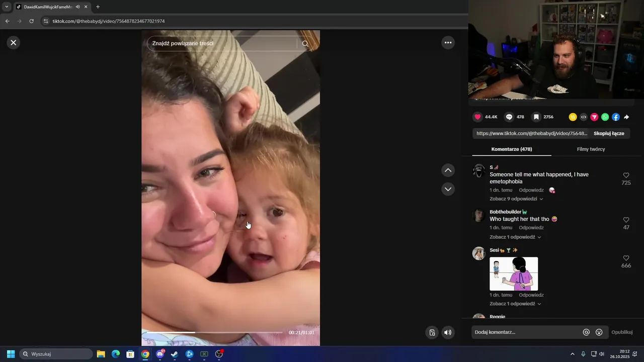Close the TikTok video viewer
The height and width of the screenshot is (362, 644).
pyautogui.click(x=14, y=43)
